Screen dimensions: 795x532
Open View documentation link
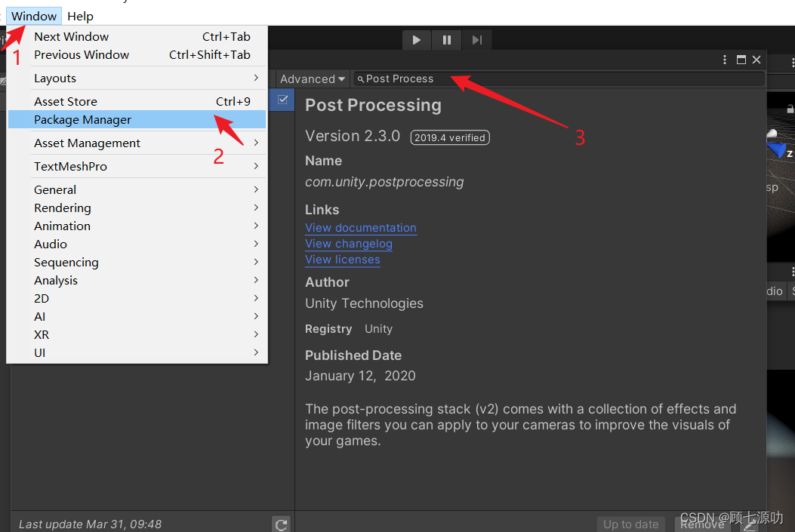coord(360,228)
